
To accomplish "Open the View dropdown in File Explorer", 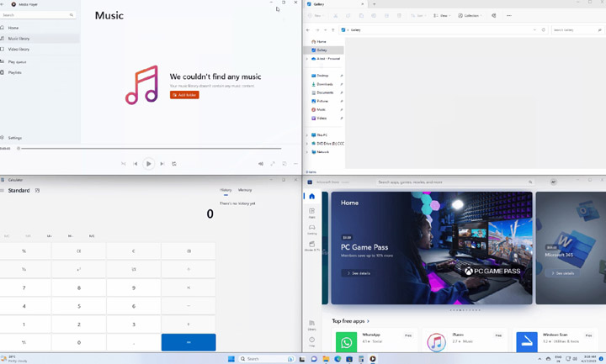I will pyautogui.click(x=441, y=15).
